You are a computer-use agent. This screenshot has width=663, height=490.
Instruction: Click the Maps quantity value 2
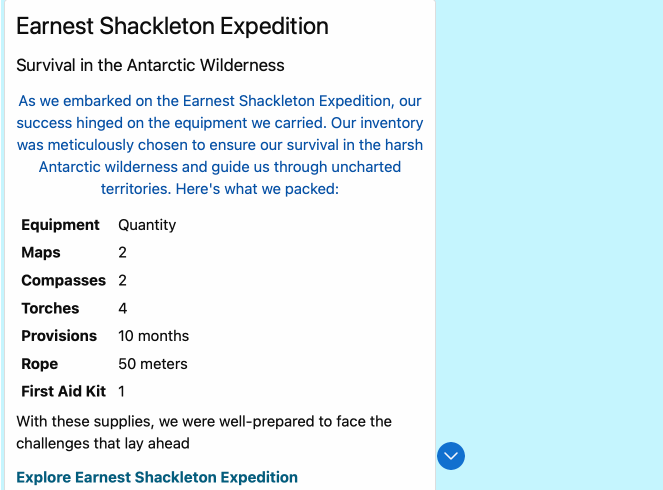tap(123, 252)
